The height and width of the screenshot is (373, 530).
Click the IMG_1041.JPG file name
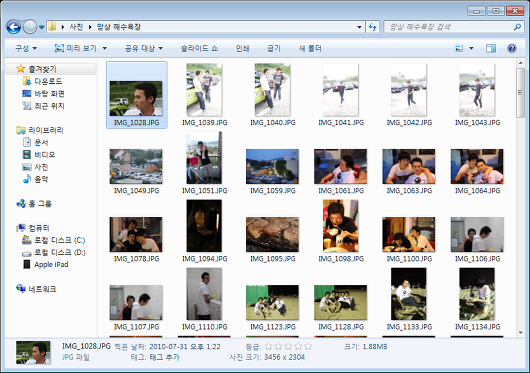(x=341, y=123)
